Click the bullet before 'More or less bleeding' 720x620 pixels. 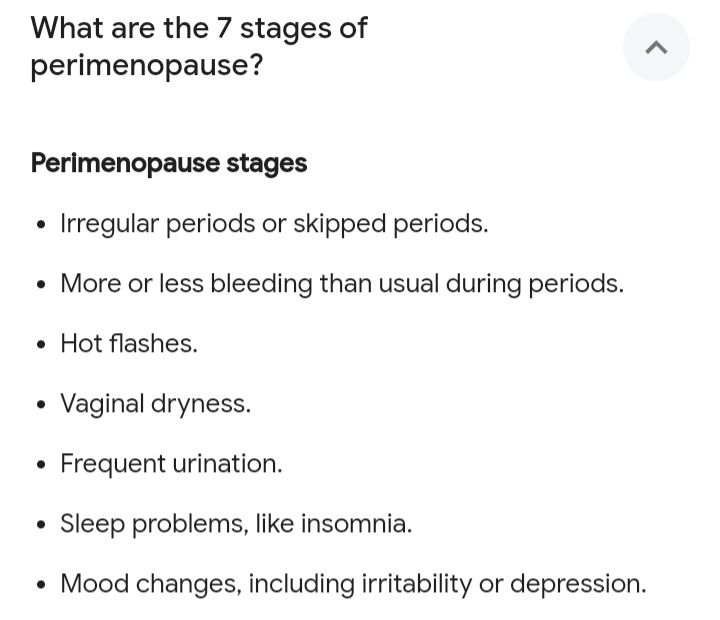click(40, 285)
